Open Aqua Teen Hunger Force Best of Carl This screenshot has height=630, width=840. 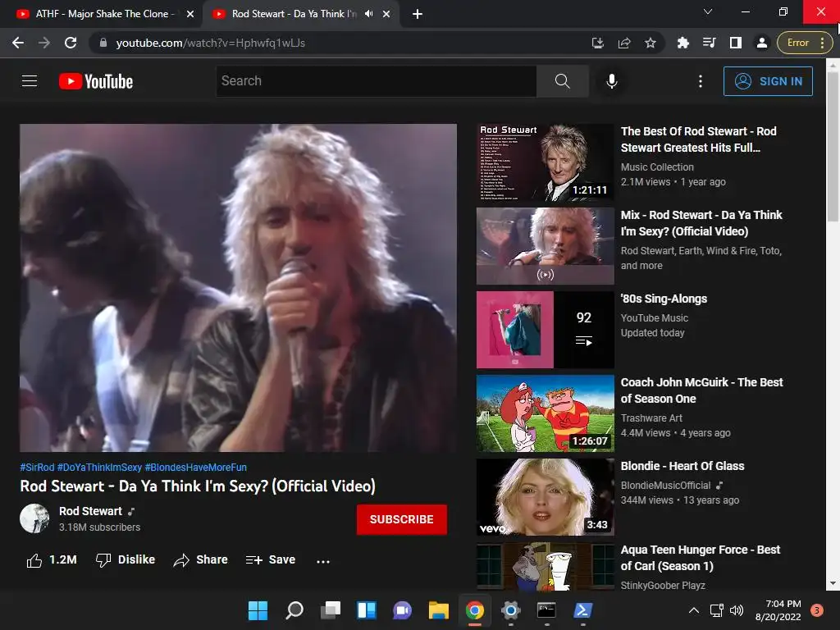click(x=701, y=558)
